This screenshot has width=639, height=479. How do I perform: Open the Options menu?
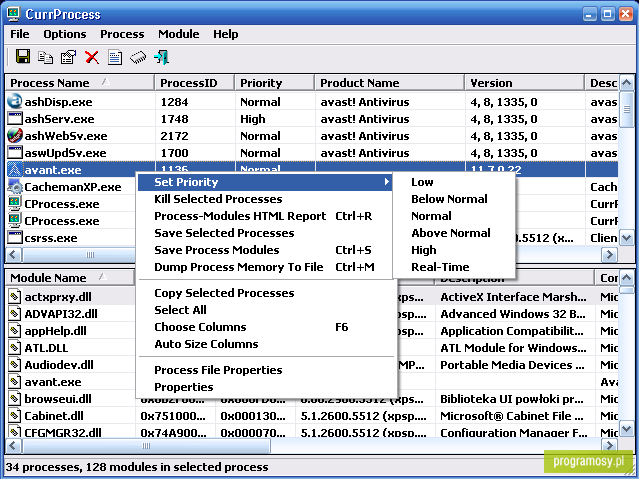65,34
